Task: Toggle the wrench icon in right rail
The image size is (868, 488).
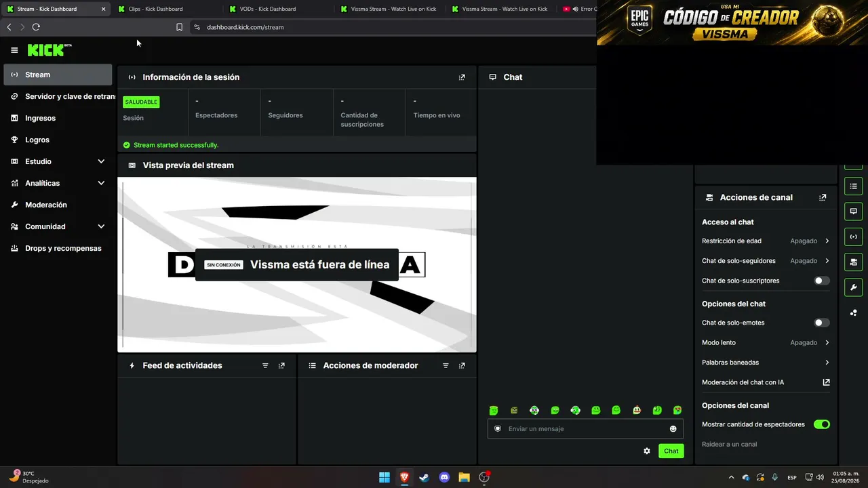Action: 853,287
